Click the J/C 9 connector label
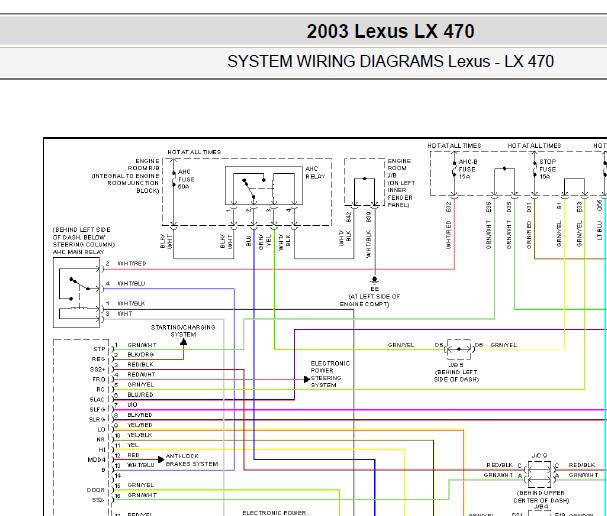607x516 pixels. [x=539, y=456]
